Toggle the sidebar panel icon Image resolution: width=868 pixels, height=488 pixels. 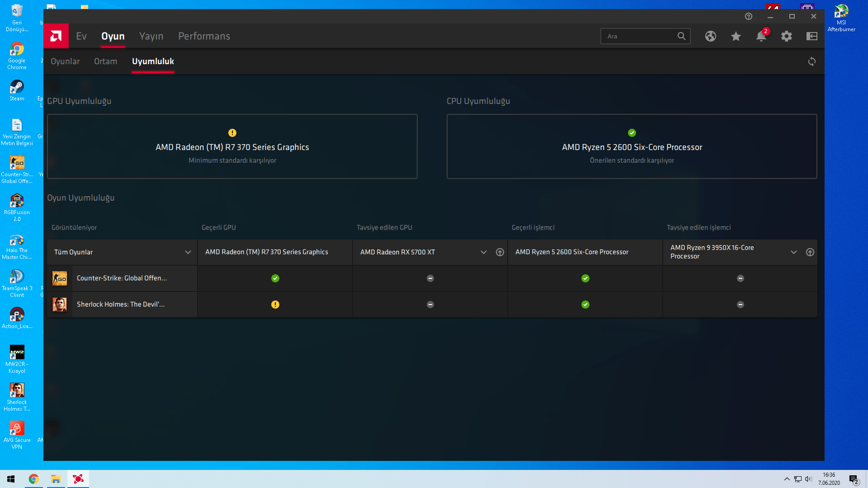[x=812, y=36]
